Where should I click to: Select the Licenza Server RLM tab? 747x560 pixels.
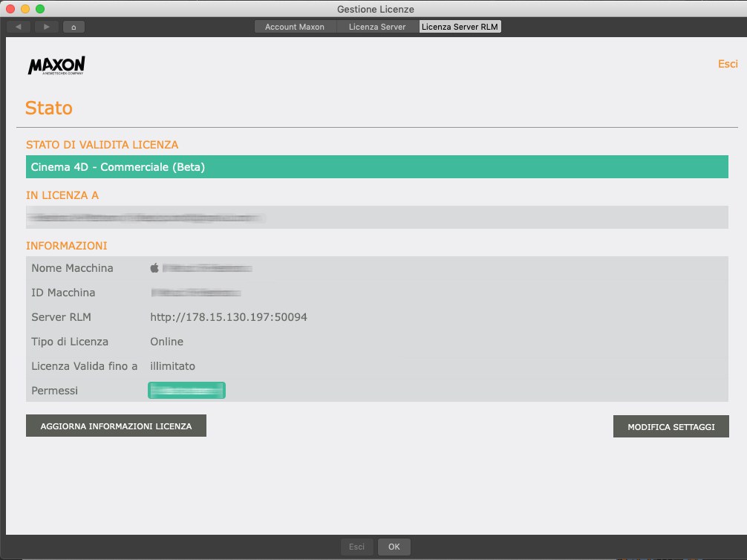(x=460, y=27)
